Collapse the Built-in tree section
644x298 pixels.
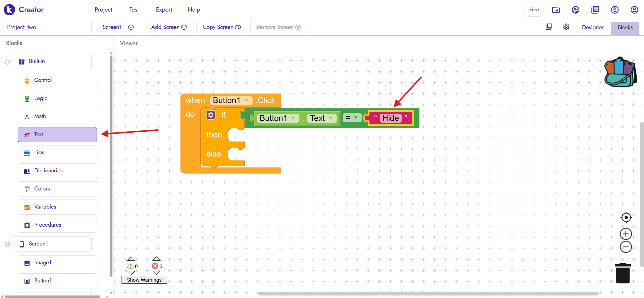coord(7,62)
